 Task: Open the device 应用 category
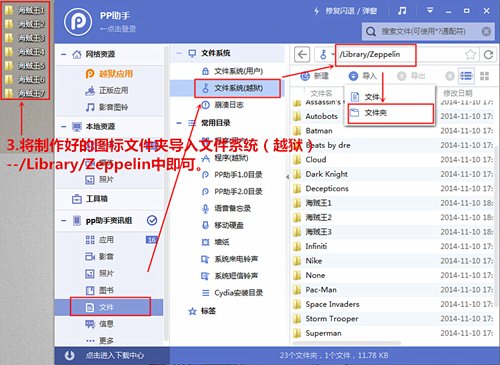[x=100, y=240]
